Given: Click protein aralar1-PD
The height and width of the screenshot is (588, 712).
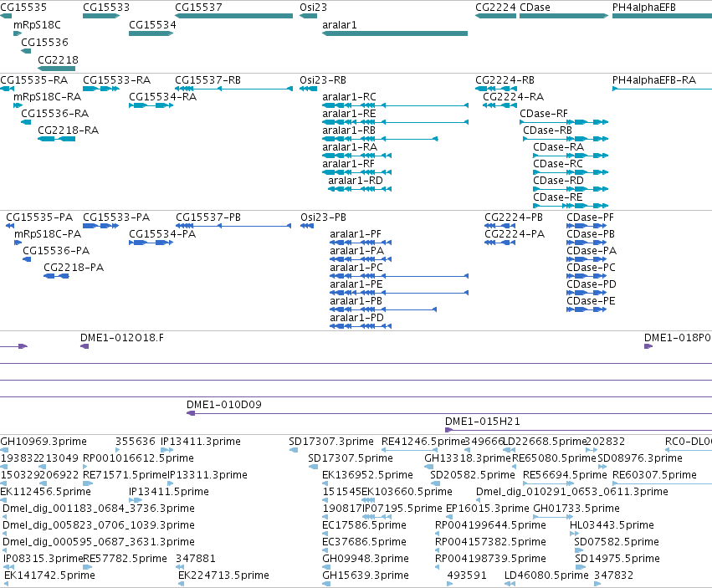Looking at the screenshot, I should [361, 326].
